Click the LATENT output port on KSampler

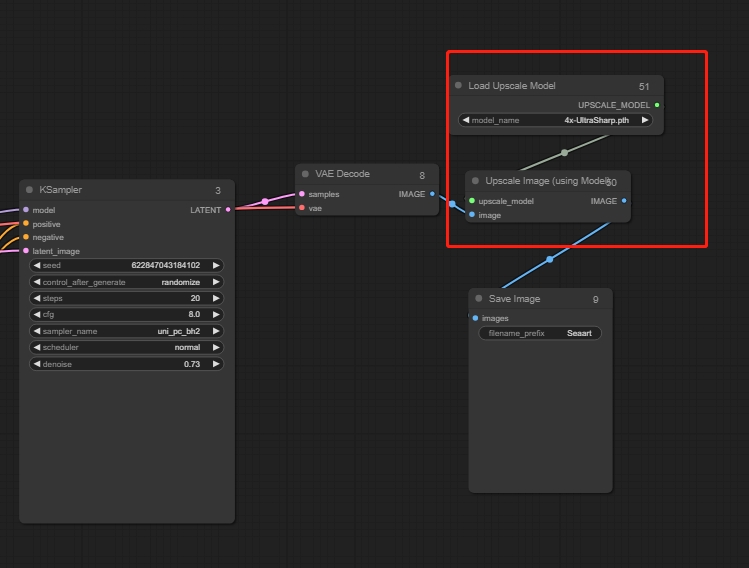pyautogui.click(x=228, y=210)
